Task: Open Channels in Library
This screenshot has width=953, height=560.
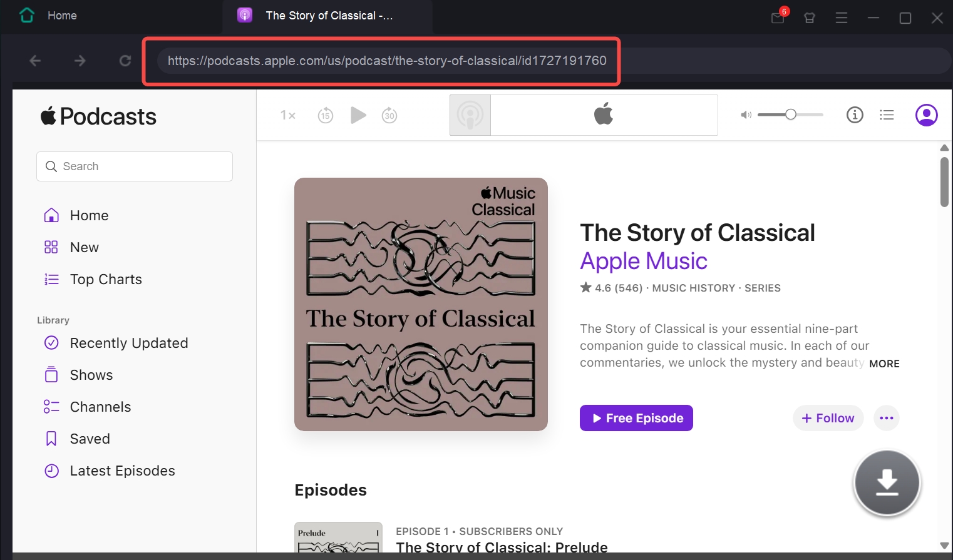Action: (87, 407)
